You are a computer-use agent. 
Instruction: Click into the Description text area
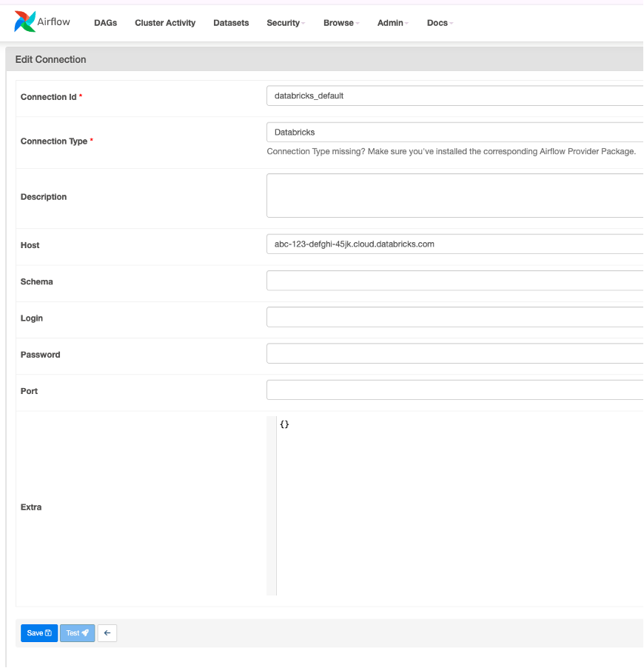(x=455, y=196)
